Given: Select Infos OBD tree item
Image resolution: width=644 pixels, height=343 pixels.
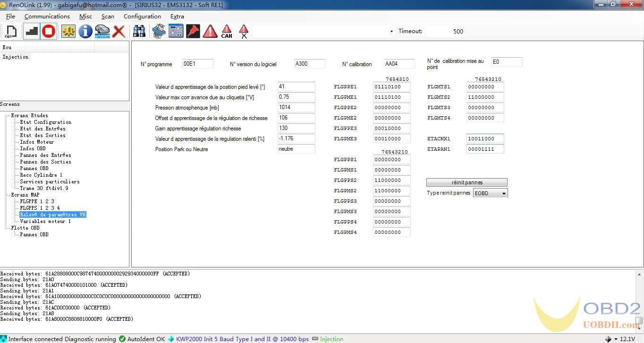Looking at the screenshot, I should click(33, 148).
